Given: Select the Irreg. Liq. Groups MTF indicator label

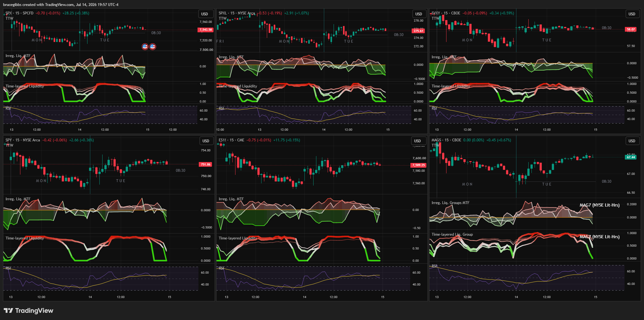Looking at the screenshot, I should [450, 203].
